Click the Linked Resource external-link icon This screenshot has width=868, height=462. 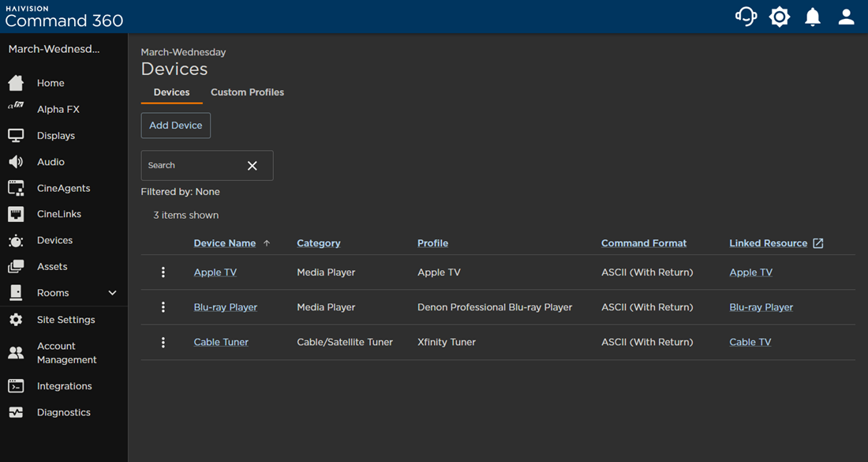pos(818,243)
